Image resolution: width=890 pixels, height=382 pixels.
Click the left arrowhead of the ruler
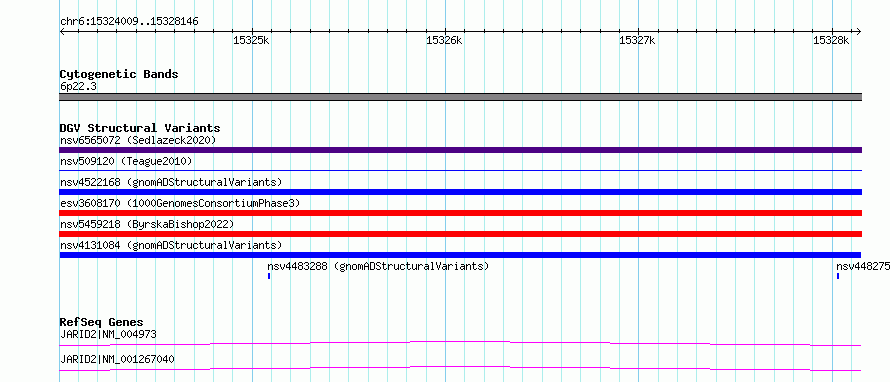point(62,31)
